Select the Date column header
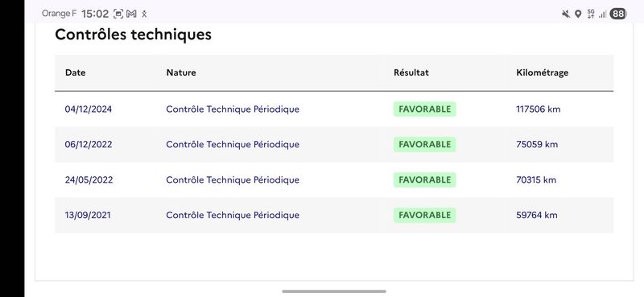Screen dimensions: 644x297 (75, 72)
